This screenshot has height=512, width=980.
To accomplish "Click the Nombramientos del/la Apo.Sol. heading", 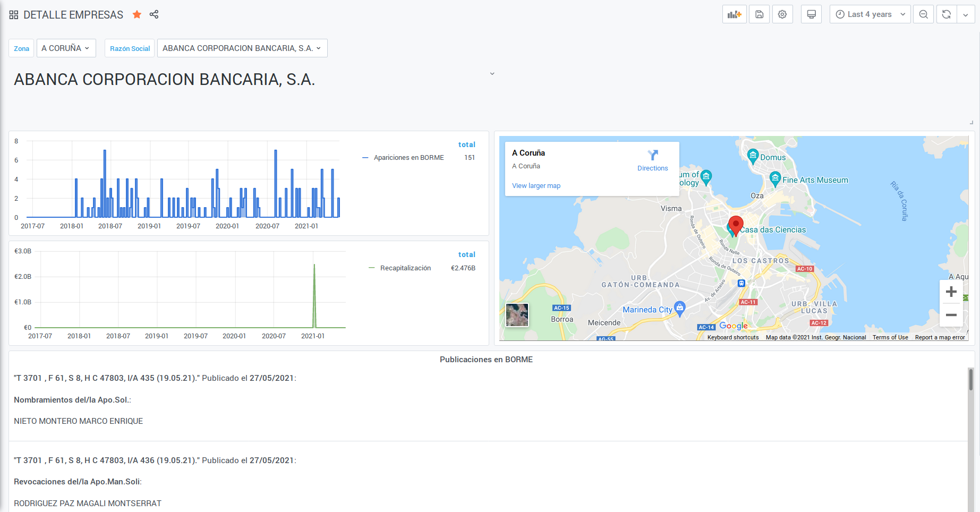I will (72, 400).
